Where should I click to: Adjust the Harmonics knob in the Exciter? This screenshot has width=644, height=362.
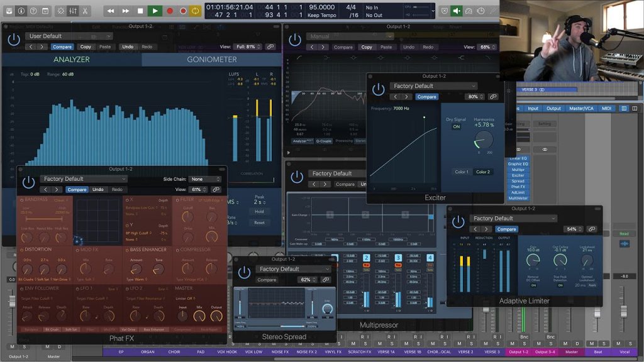click(x=484, y=139)
